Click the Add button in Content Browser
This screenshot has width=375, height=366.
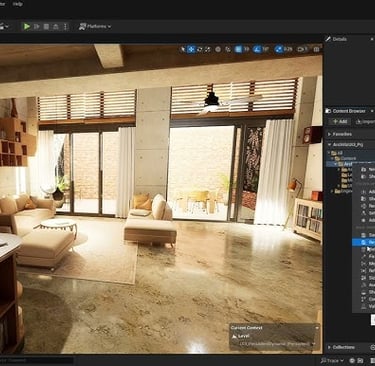340,122
